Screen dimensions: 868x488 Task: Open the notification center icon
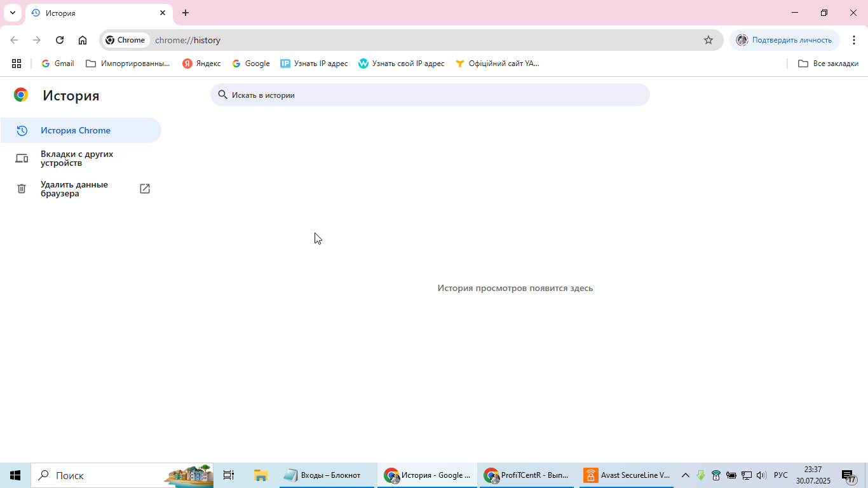point(849,475)
